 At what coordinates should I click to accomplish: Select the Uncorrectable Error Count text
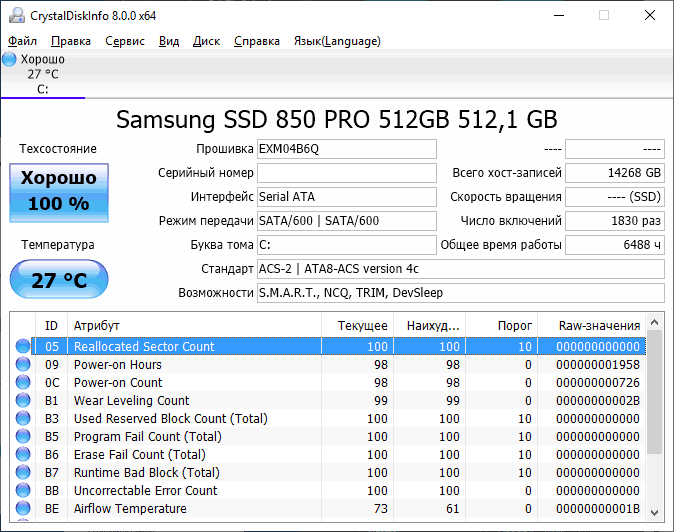(146, 491)
